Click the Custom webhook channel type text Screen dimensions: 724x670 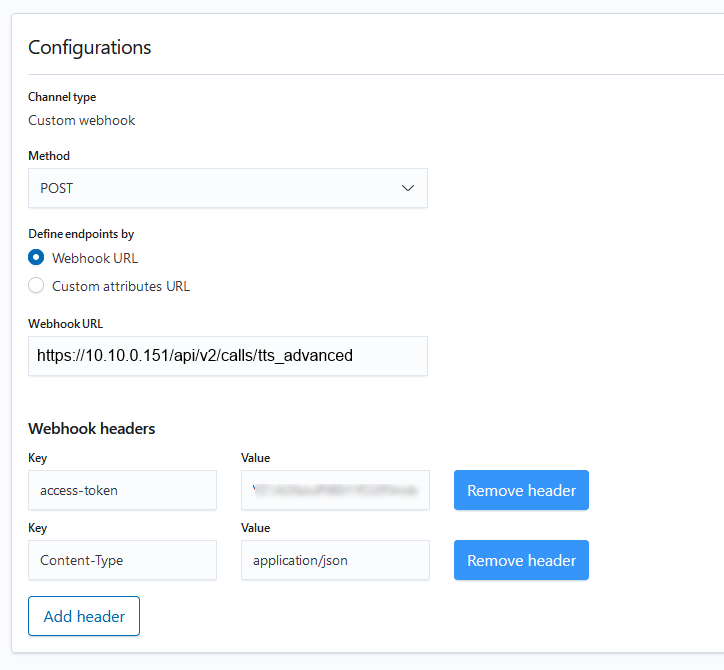tap(82, 121)
